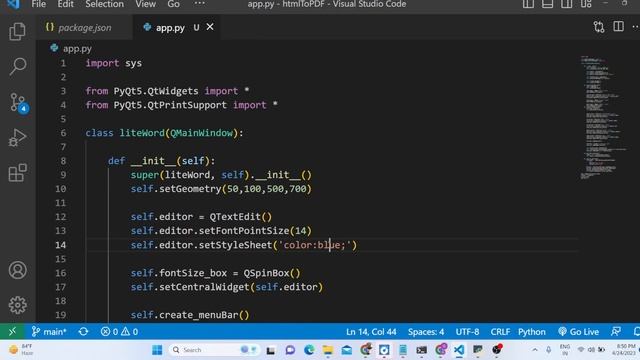Open the taskbar clock and date
Screen dimensions: 640x360
[x=625, y=349]
